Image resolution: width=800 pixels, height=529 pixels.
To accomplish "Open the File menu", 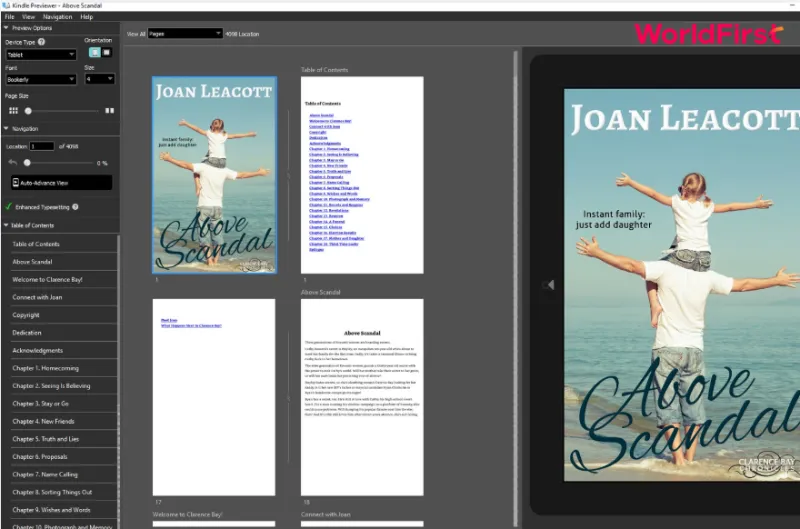I will tap(9, 17).
